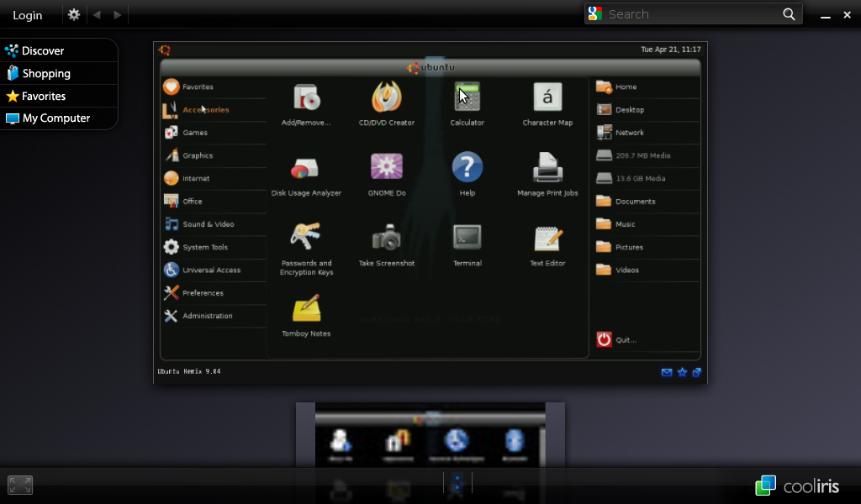Open Character Map
The image size is (861, 504).
(547, 97)
